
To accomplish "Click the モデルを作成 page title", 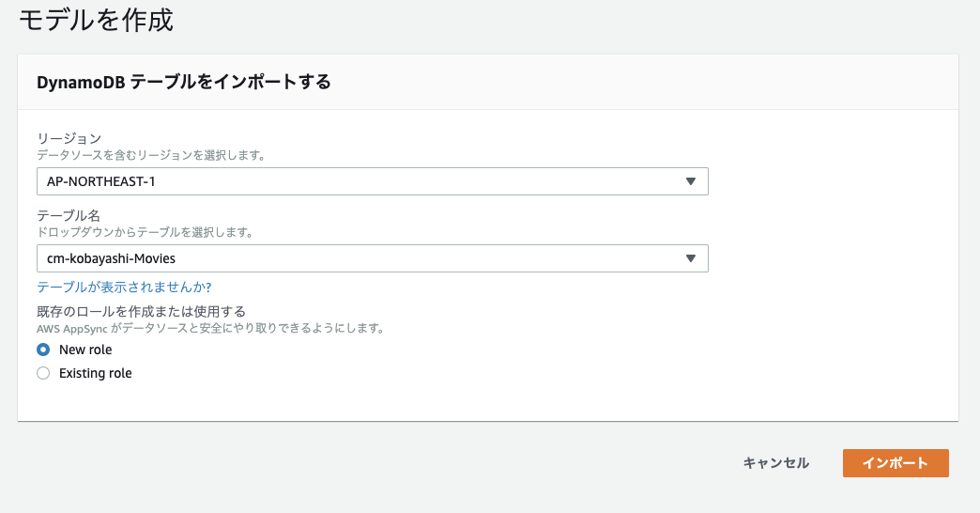I will click(97, 20).
